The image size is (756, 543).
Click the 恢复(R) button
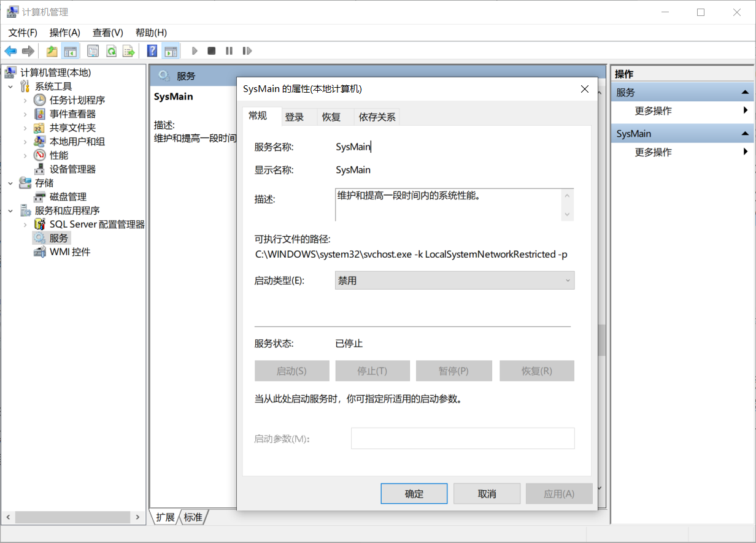[x=537, y=371]
